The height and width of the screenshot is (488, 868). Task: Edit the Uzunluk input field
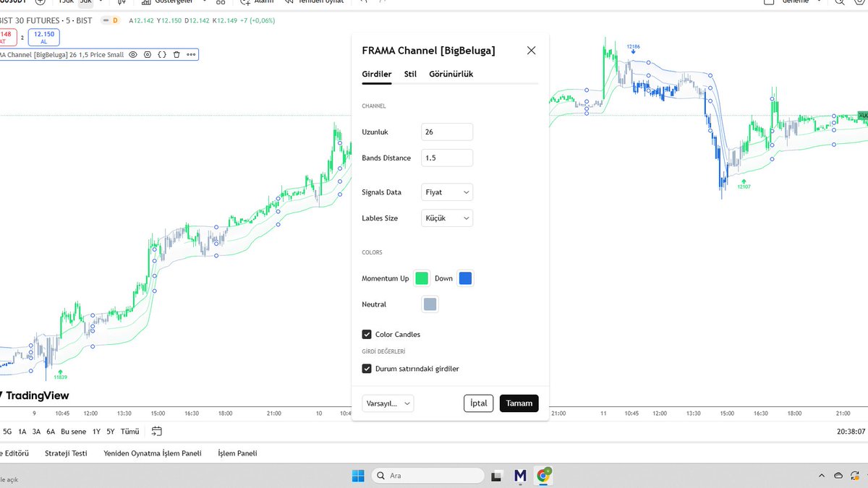coord(447,132)
